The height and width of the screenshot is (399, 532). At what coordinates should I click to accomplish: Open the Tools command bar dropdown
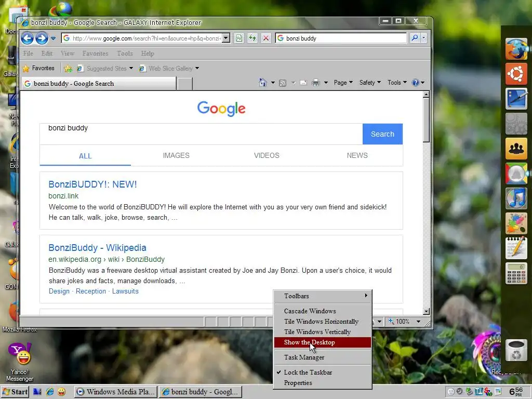pyautogui.click(x=397, y=83)
